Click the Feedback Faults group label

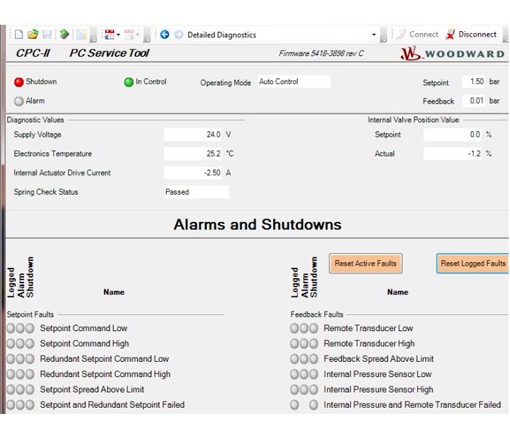[317, 314]
